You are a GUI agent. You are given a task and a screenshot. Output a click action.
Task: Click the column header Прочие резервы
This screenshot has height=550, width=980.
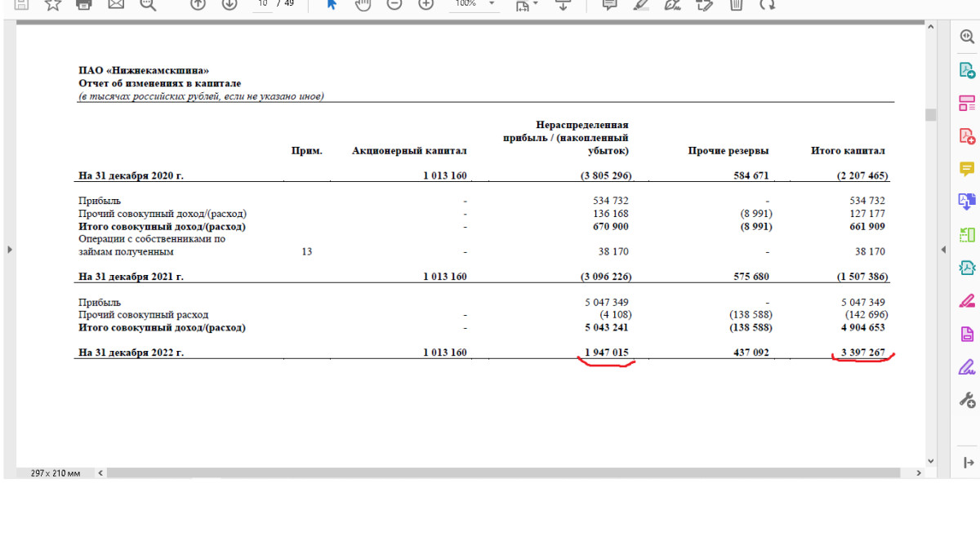(728, 151)
